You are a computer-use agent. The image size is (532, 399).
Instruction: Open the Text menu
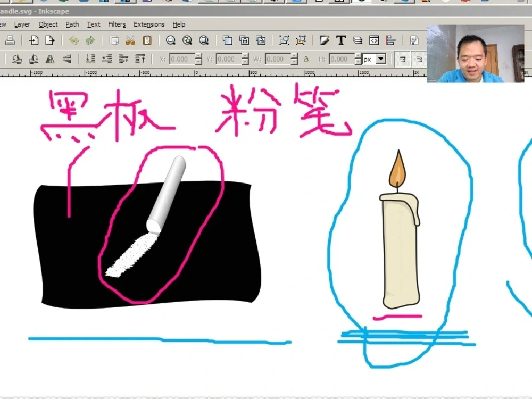(x=94, y=24)
